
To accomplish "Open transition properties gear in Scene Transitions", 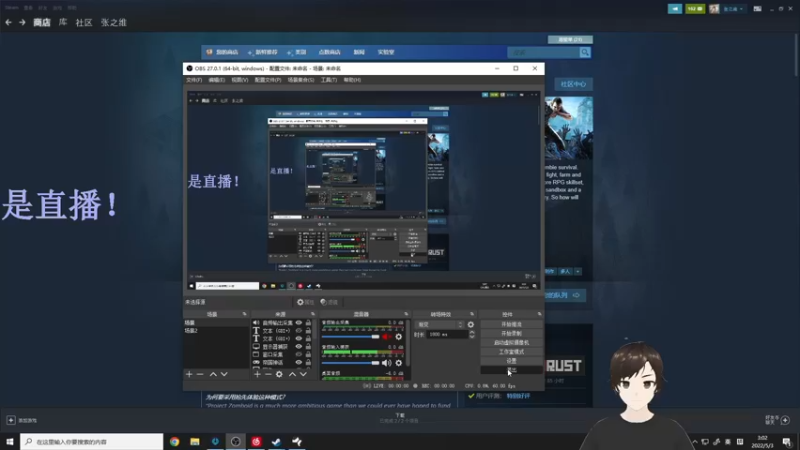I will point(470,324).
